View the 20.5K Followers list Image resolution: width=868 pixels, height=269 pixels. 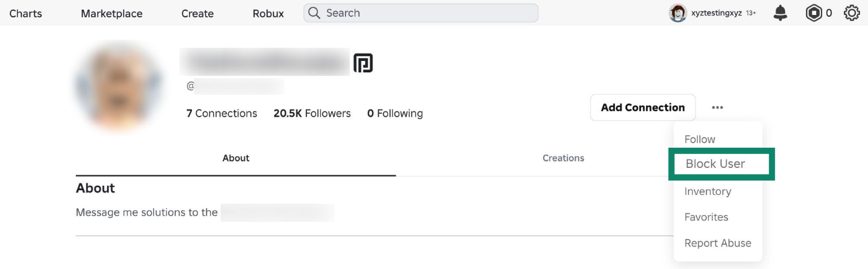pyautogui.click(x=312, y=113)
